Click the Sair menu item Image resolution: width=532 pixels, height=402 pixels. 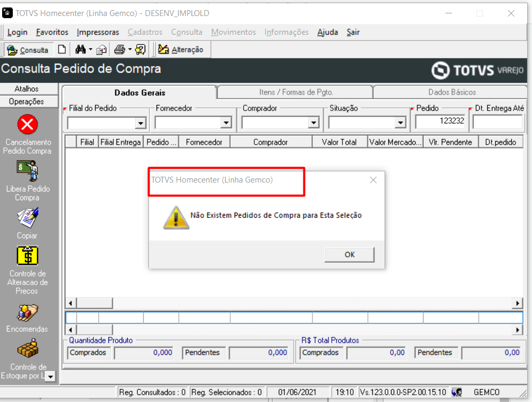pos(353,32)
